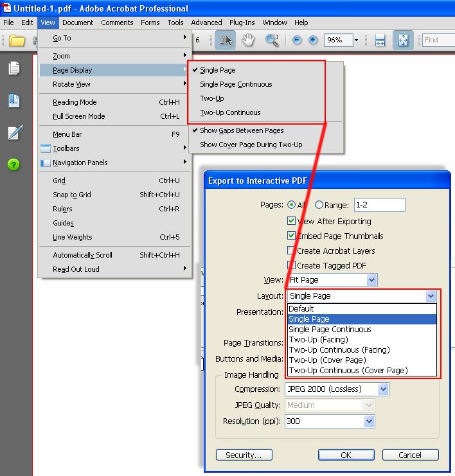
Task: Toggle Rulers menu item
Action: 115,209
